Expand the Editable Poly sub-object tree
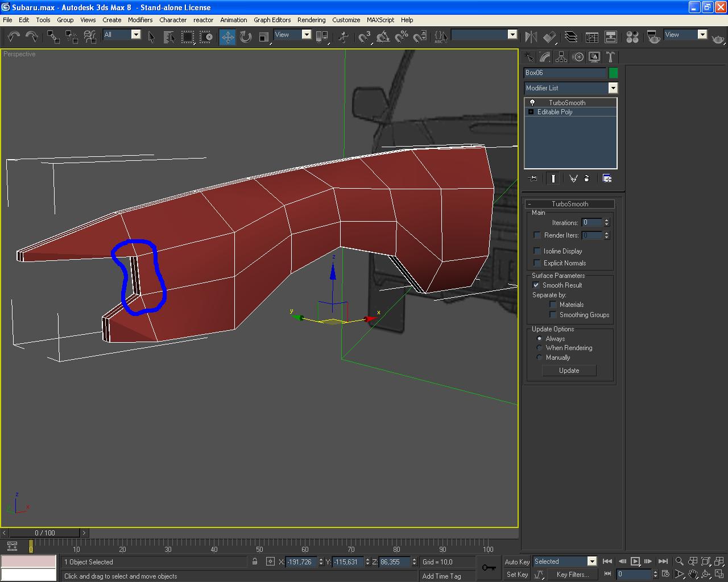Screen dimensions: 728x582 click(531, 112)
